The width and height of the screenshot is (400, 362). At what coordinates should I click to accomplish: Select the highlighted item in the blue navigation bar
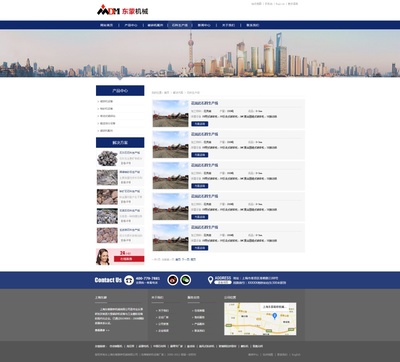pyautogui.click(x=180, y=25)
